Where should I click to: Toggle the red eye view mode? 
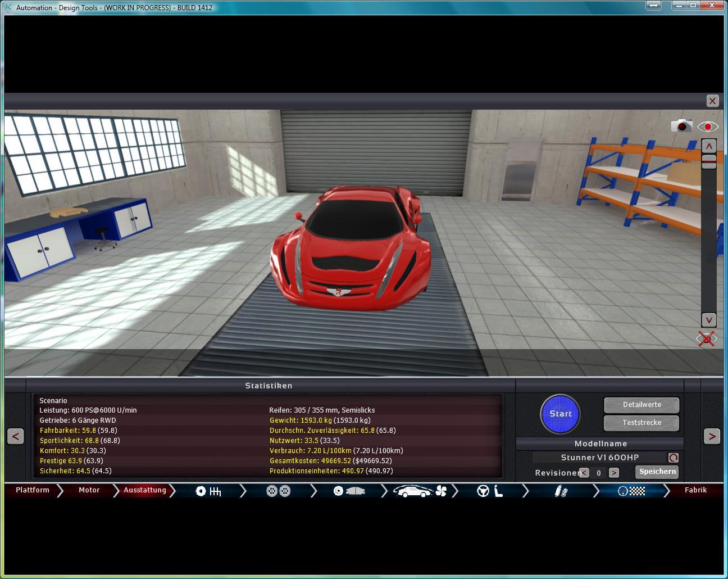coord(708,126)
